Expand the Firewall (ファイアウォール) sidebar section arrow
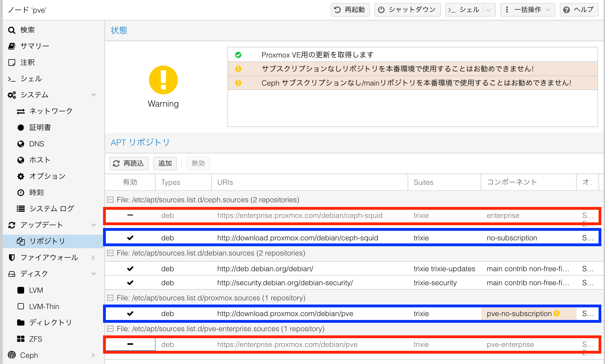Image resolution: width=605 pixels, height=364 pixels. pyautogui.click(x=94, y=257)
